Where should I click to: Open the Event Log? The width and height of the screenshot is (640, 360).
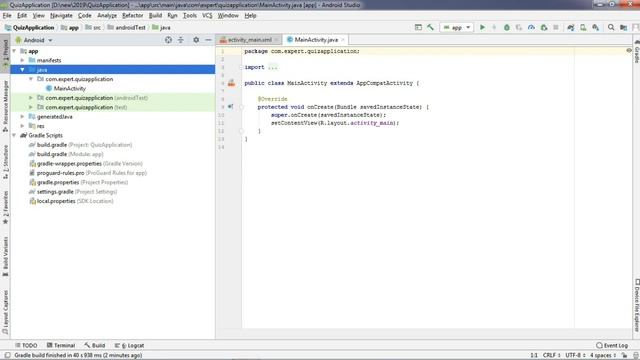[612, 345]
